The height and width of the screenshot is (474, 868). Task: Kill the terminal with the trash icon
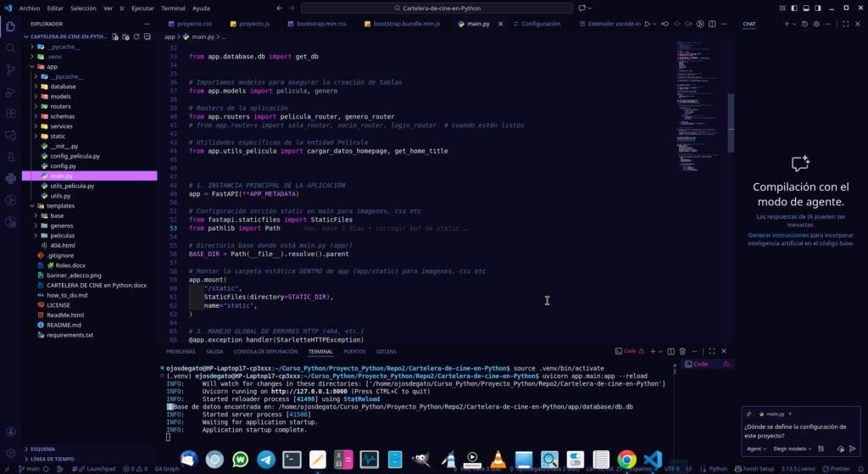(682, 351)
